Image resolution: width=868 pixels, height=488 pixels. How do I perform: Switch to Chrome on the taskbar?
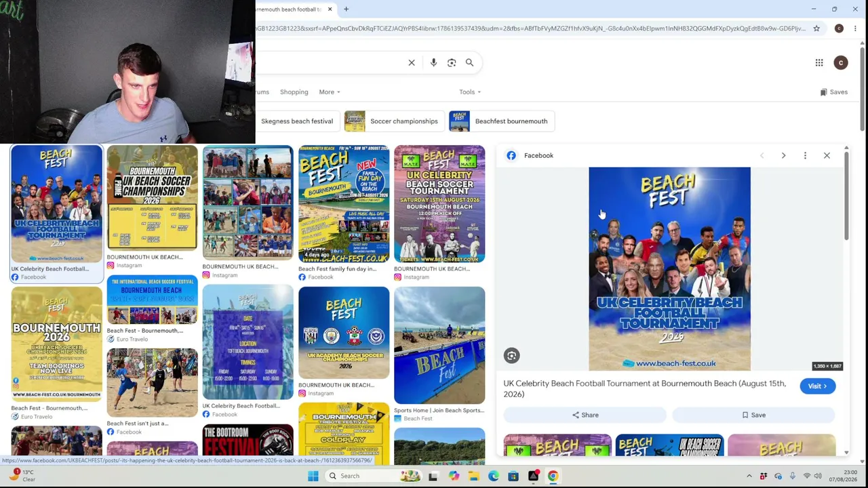(x=553, y=476)
